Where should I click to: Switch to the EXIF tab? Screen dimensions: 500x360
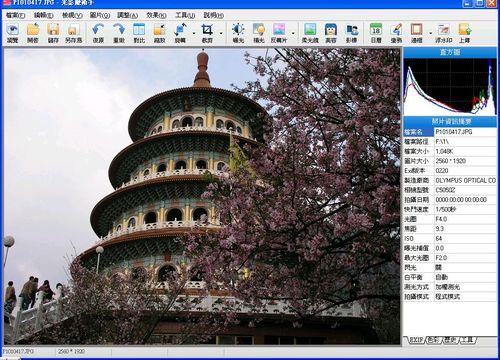[416, 340]
